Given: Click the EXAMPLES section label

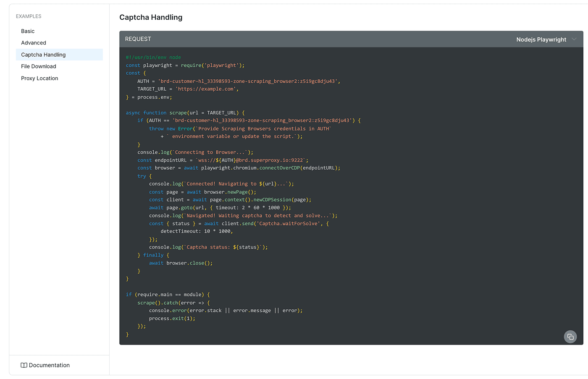Looking at the screenshot, I should coord(29,16).
